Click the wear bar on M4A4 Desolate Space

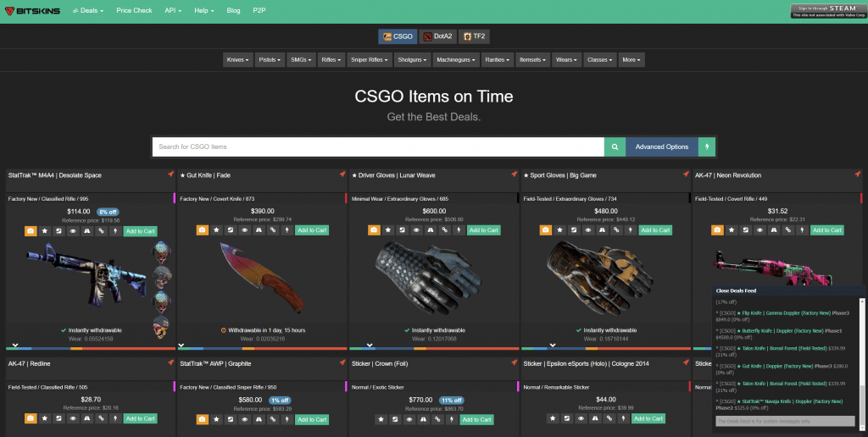[x=91, y=348]
